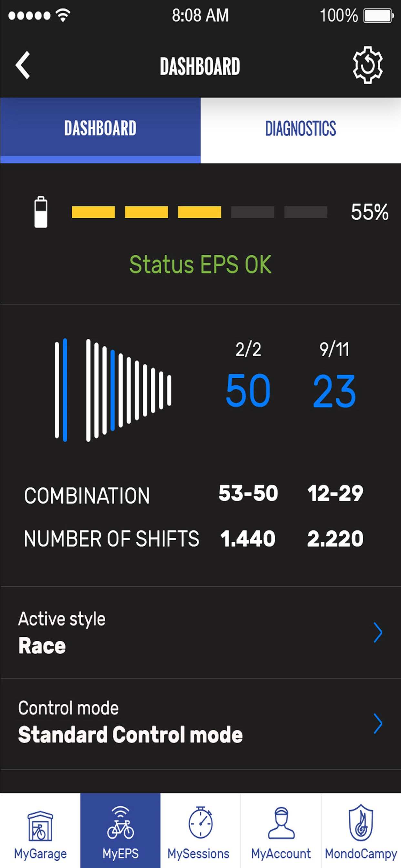Open MyGarage from the bottom bar

point(40,830)
